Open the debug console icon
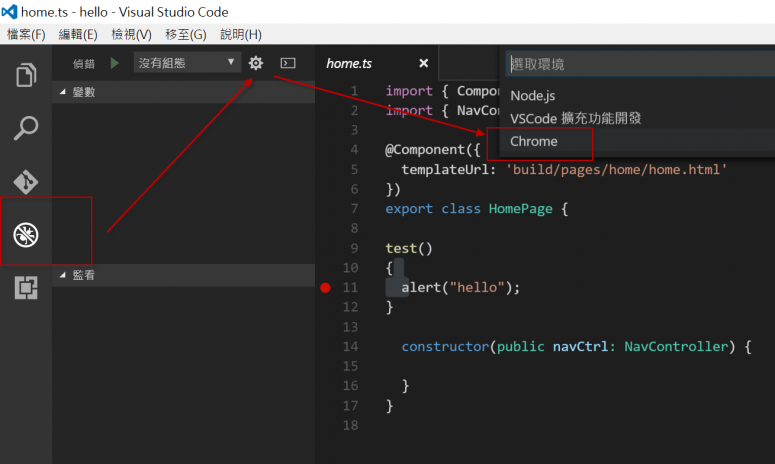 click(x=287, y=63)
